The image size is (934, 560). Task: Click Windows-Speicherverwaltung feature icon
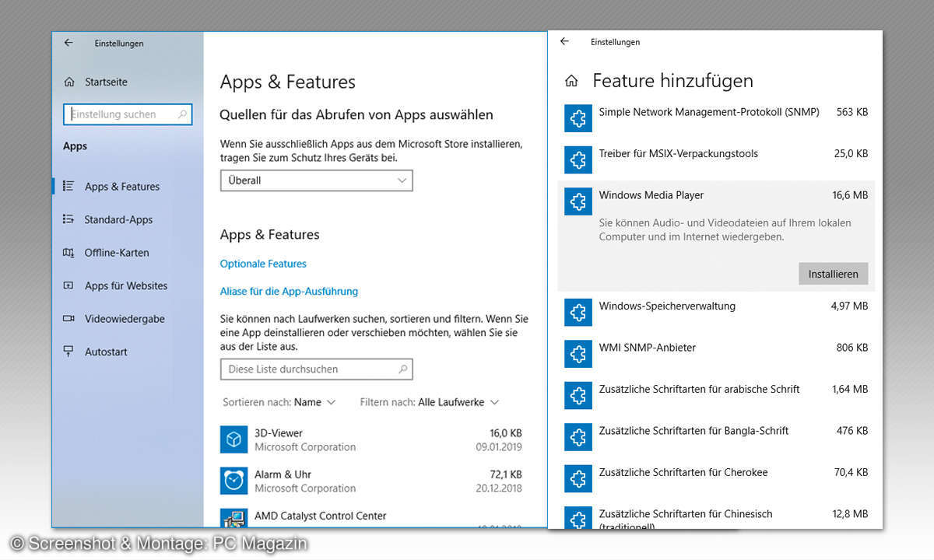(578, 313)
